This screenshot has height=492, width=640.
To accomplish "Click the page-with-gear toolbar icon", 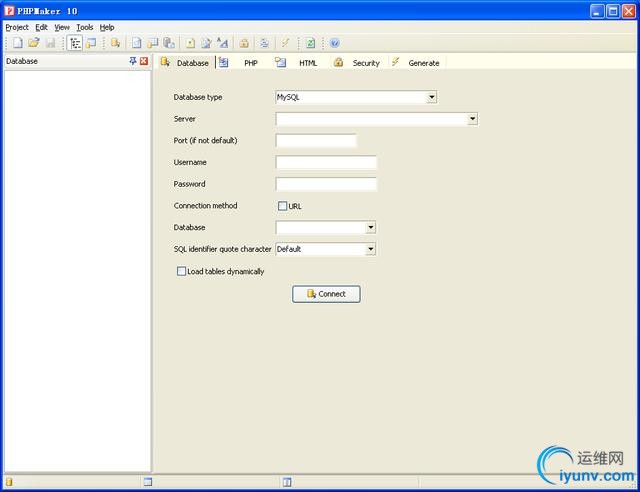I will point(137,43).
